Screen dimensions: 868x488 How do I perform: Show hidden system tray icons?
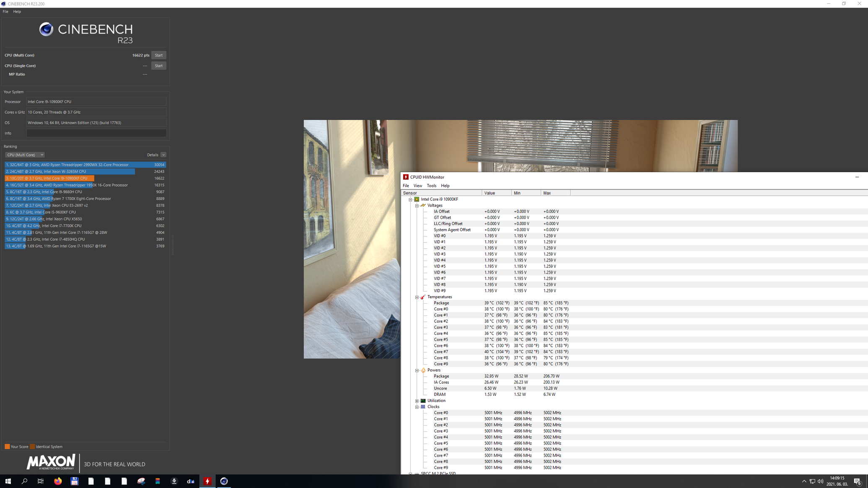804,481
